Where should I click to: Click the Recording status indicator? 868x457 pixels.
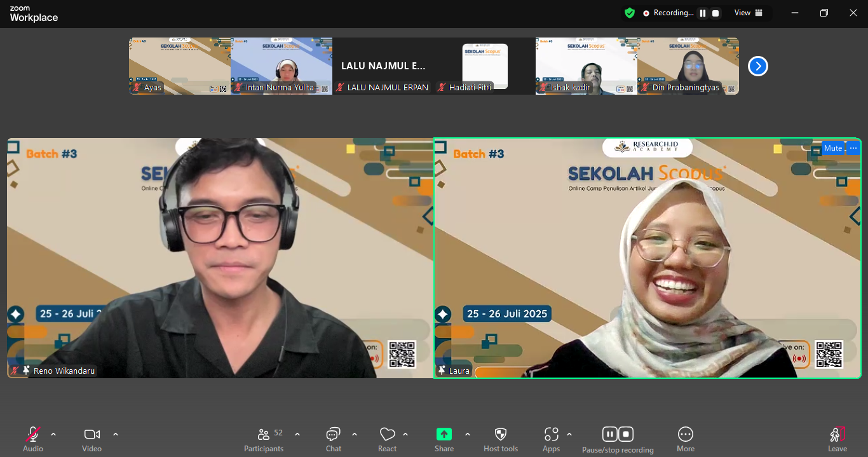coord(668,13)
